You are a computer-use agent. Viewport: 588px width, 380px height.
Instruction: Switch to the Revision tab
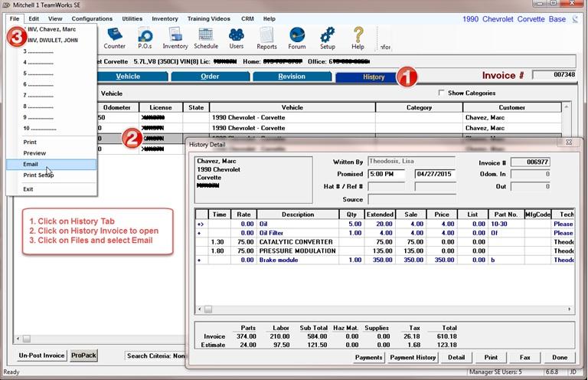(x=292, y=77)
